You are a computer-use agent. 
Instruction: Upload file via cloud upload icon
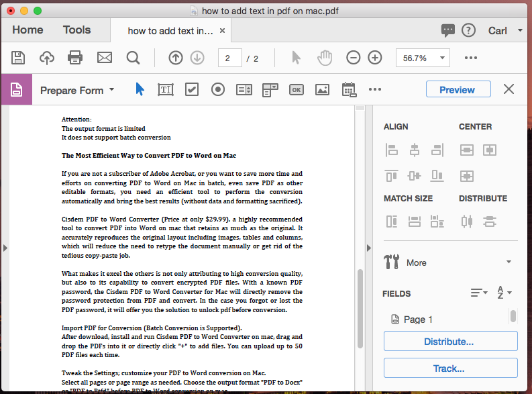point(47,58)
